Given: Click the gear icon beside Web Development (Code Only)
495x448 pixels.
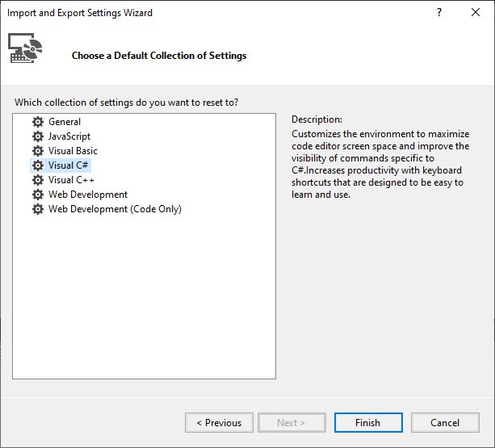Looking at the screenshot, I should tap(38, 209).
